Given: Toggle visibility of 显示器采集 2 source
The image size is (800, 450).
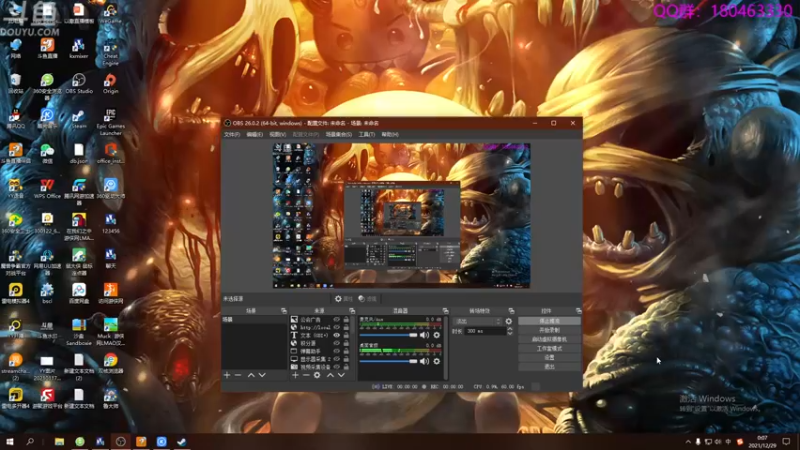Looking at the screenshot, I should click(336, 359).
